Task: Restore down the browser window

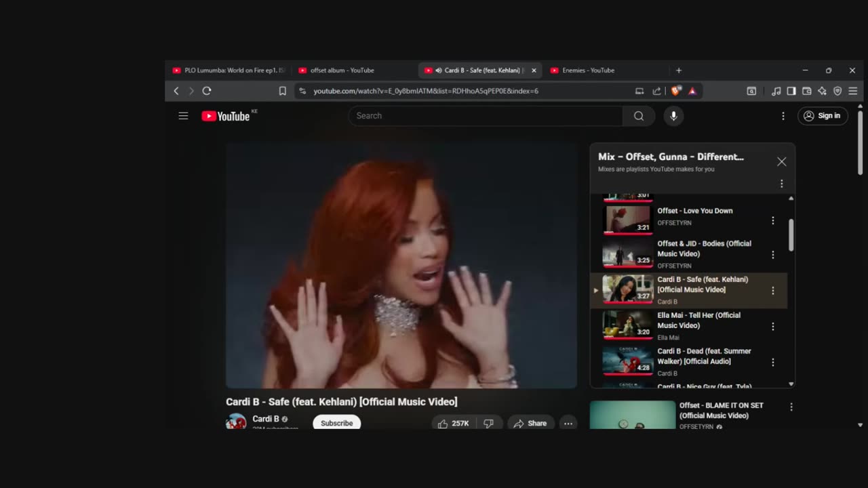Action: click(x=829, y=70)
